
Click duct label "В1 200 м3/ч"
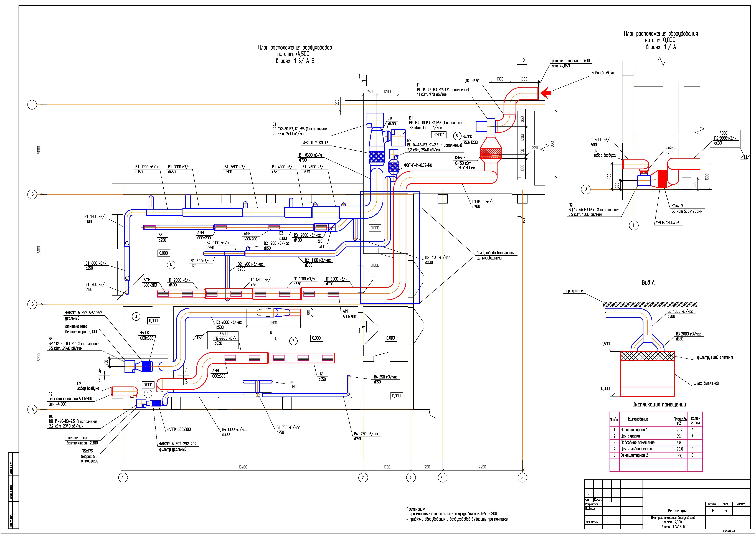pos(96,284)
